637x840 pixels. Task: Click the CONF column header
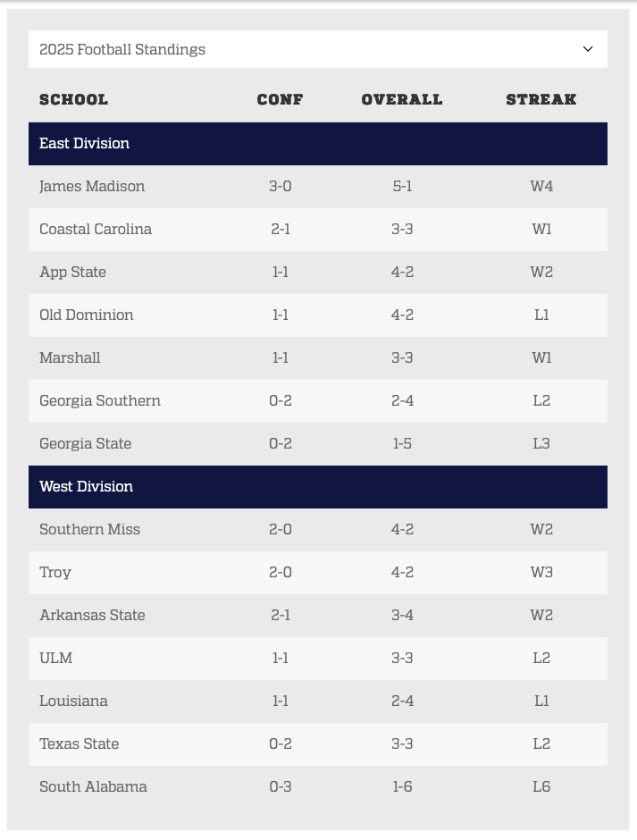coord(281,99)
